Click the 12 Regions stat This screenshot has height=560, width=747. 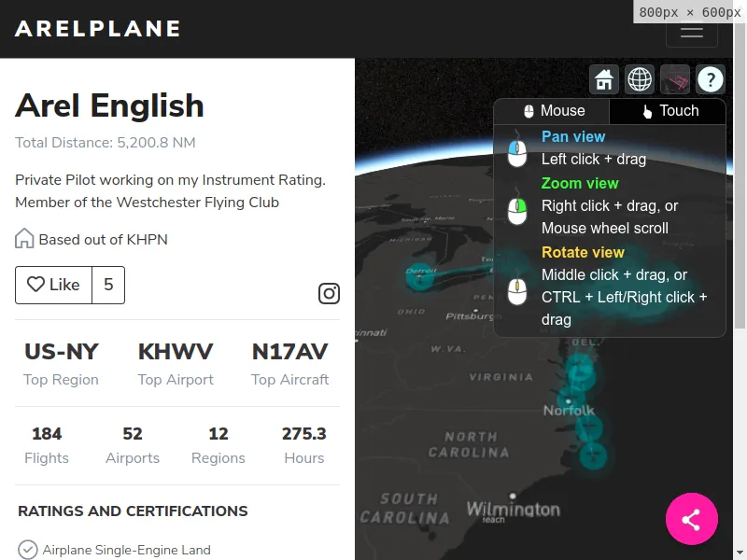point(218,445)
